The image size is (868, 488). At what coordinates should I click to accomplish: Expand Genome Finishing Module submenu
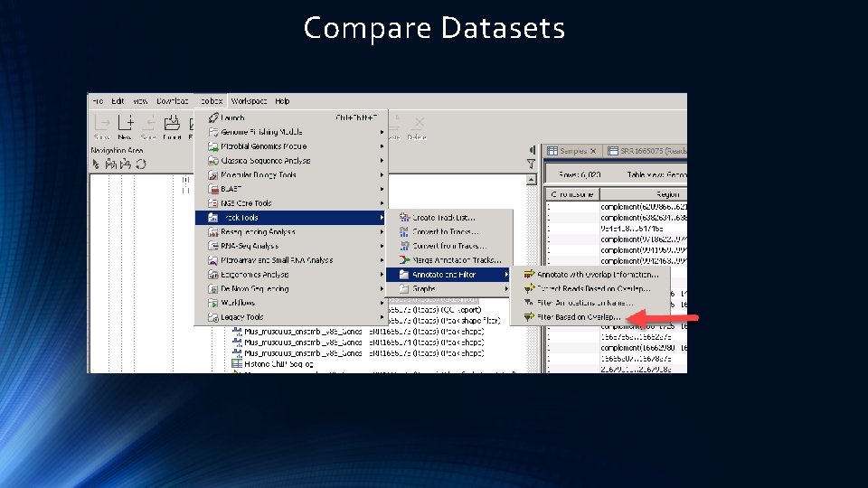point(291,132)
